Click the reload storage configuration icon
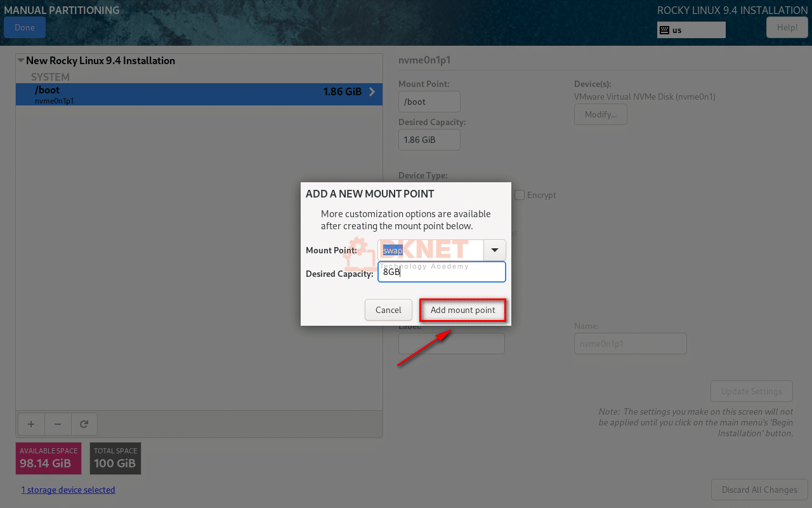Image resolution: width=812 pixels, height=508 pixels. pos(84,424)
